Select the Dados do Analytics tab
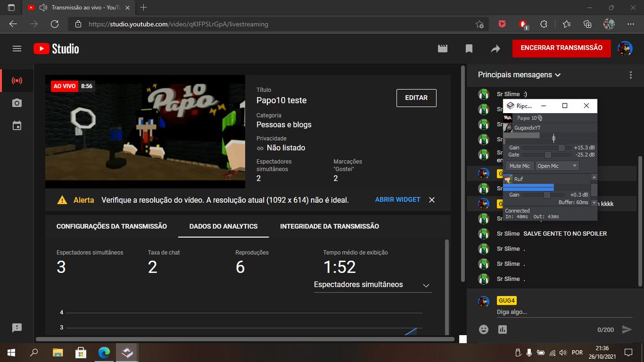Viewport: 644px width, 362px height. click(223, 226)
